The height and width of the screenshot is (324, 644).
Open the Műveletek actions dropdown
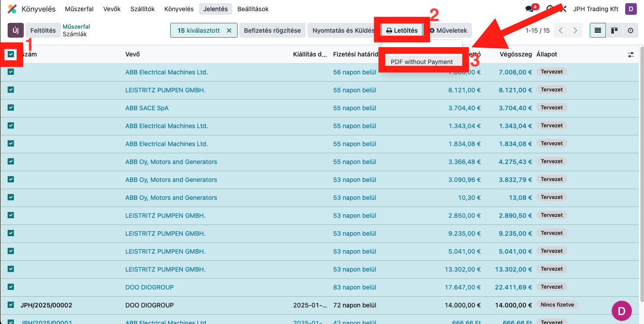click(448, 30)
